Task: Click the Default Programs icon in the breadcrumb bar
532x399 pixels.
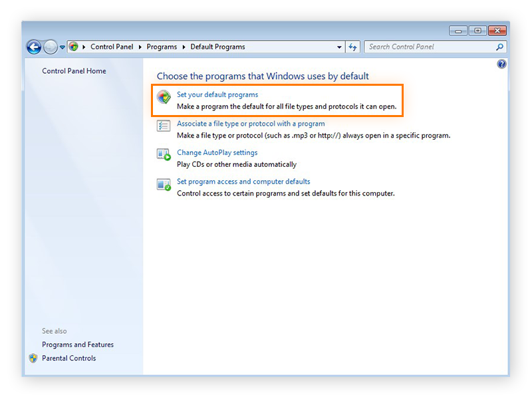Action: tap(75, 47)
